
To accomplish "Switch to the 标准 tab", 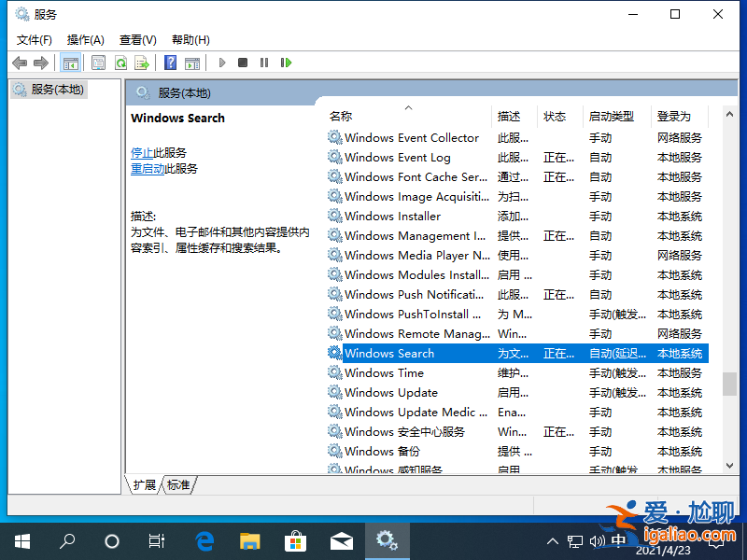I will [178, 484].
